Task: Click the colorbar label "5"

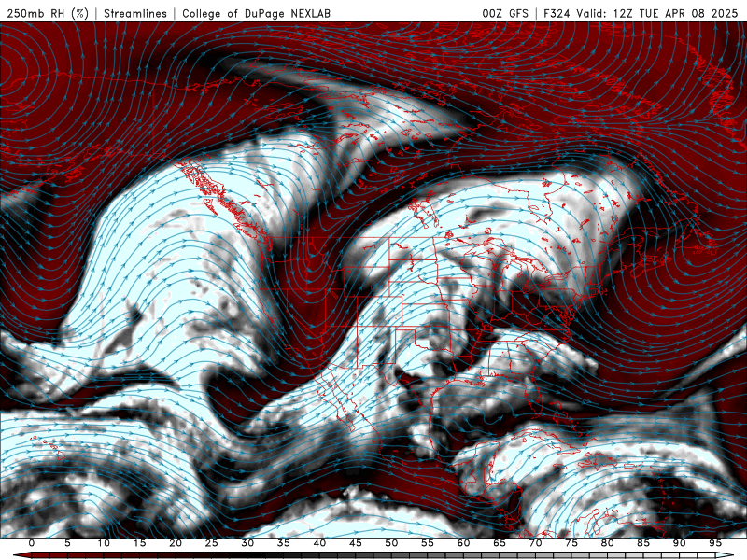Action: click(67, 543)
